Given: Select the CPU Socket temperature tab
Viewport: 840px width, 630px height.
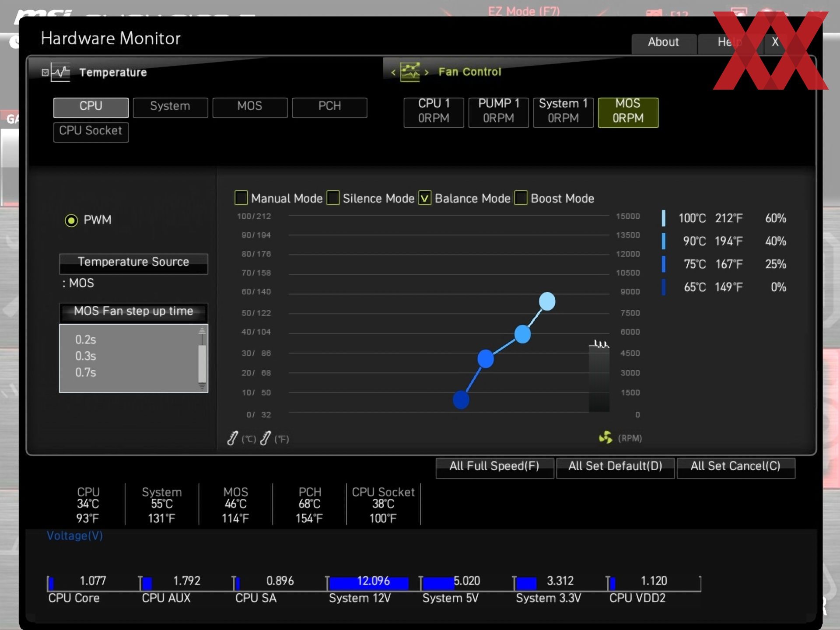Looking at the screenshot, I should (x=91, y=132).
